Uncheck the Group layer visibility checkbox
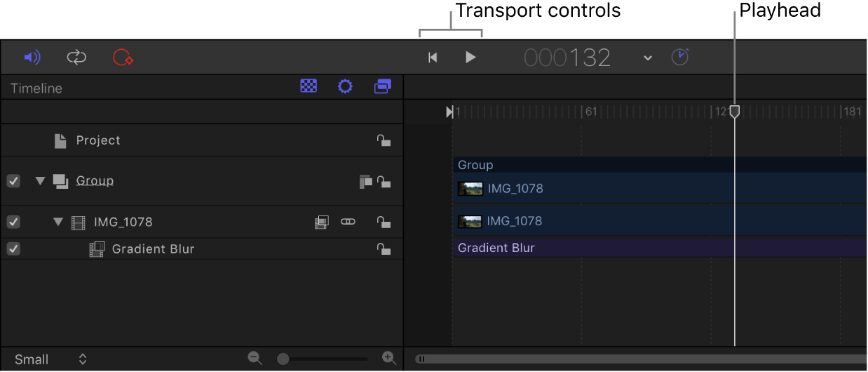 point(13,181)
